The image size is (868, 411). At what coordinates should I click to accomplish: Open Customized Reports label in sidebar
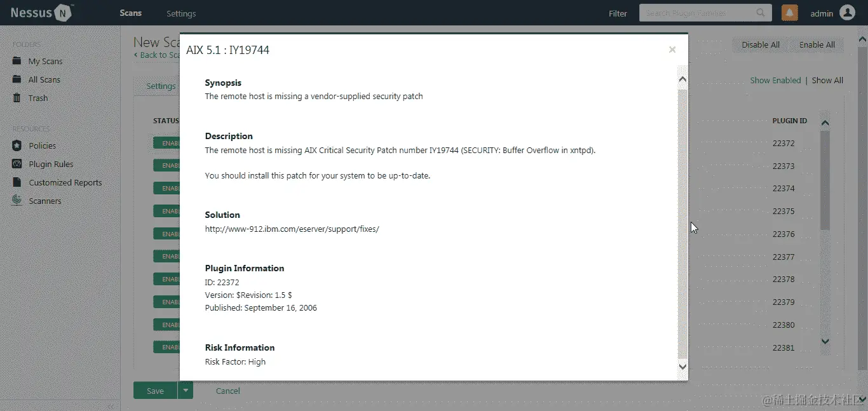(x=65, y=183)
